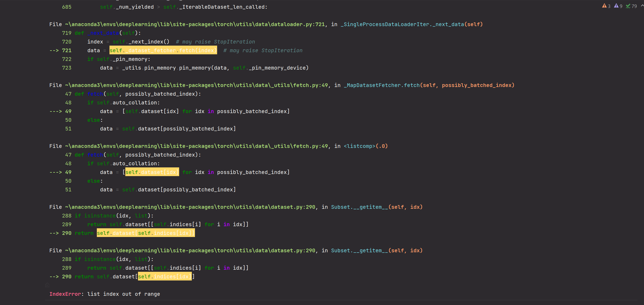
Task: Click the <listcomp> frame name
Action: coord(359,146)
